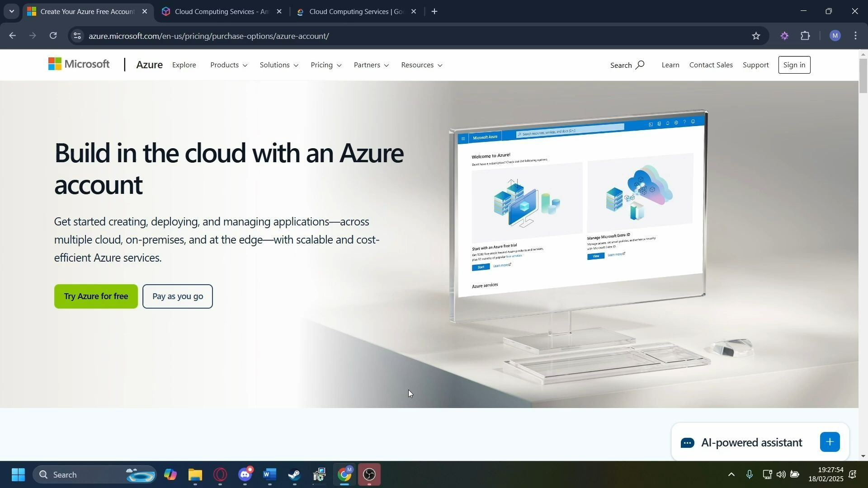The height and width of the screenshot is (488, 868).
Task: Open Contact Sales link
Action: click(711, 65)
